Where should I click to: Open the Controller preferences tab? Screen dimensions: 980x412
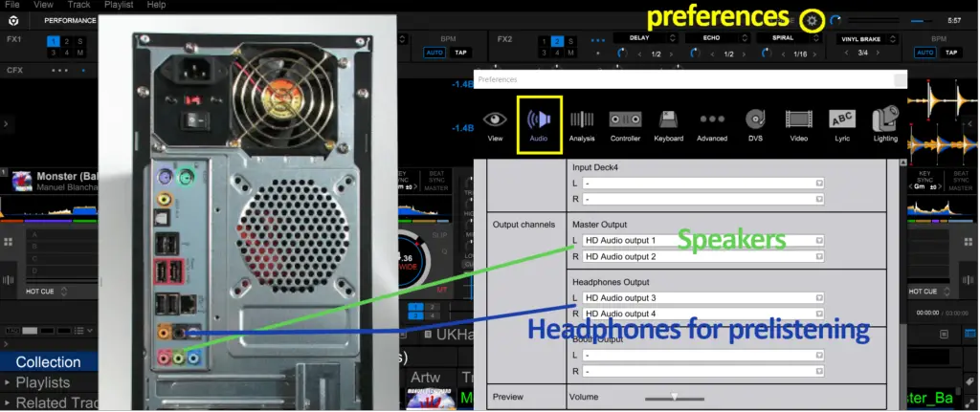[x=625, y=125]
